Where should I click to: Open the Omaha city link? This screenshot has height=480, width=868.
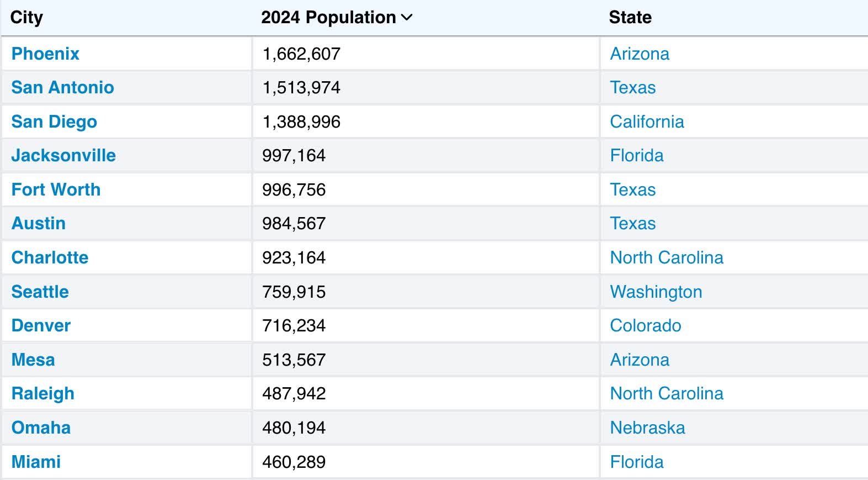click(41, 428)
